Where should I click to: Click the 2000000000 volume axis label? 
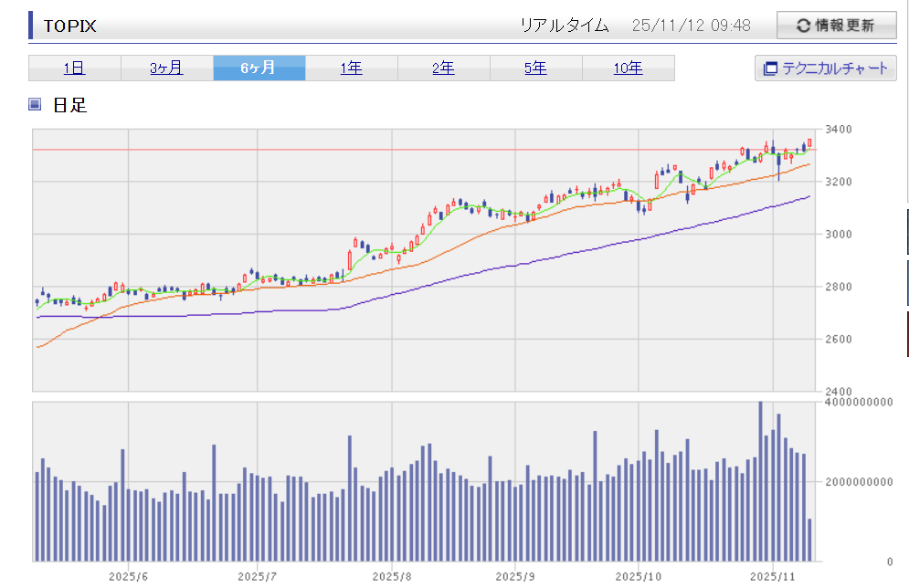click(x=859, y=482)
